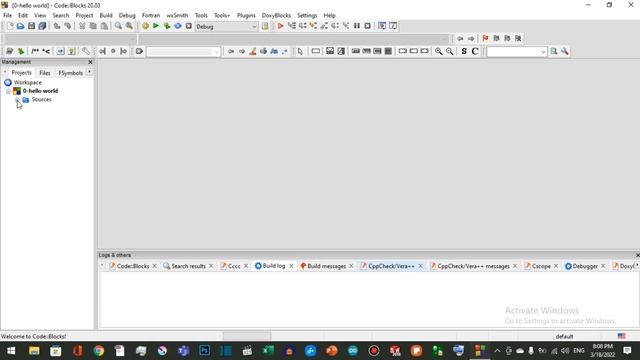
Task: Click the Abort build icon
Action: click(x=189, y=26)
